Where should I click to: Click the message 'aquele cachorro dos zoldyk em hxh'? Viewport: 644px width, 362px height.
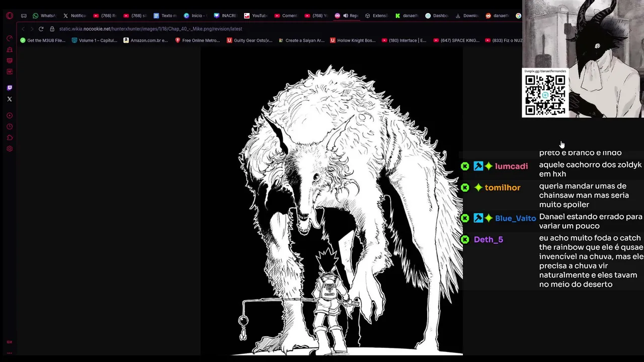(590, 169)
